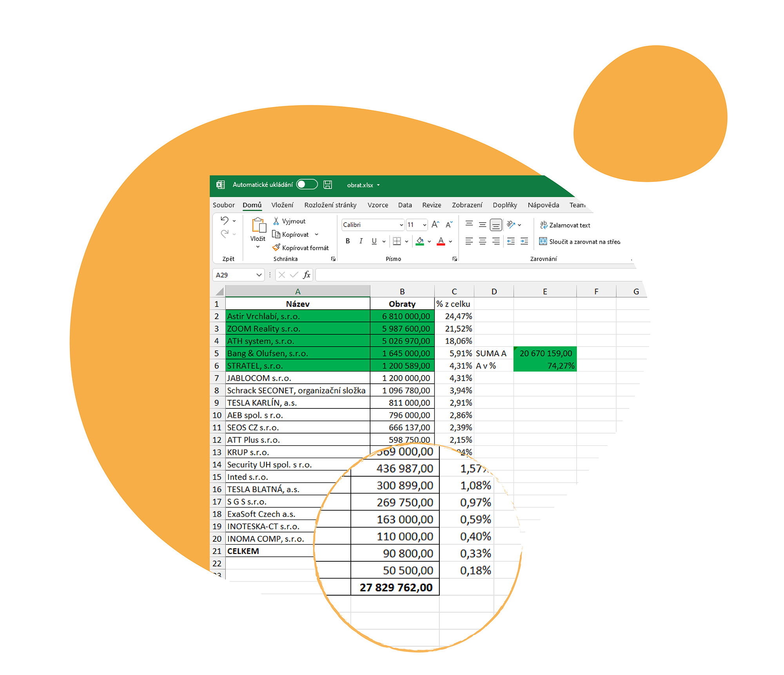Screen dimensions: 784x675
Task: Expand the fill color dropdown arrow
Action: click(430, 241)
